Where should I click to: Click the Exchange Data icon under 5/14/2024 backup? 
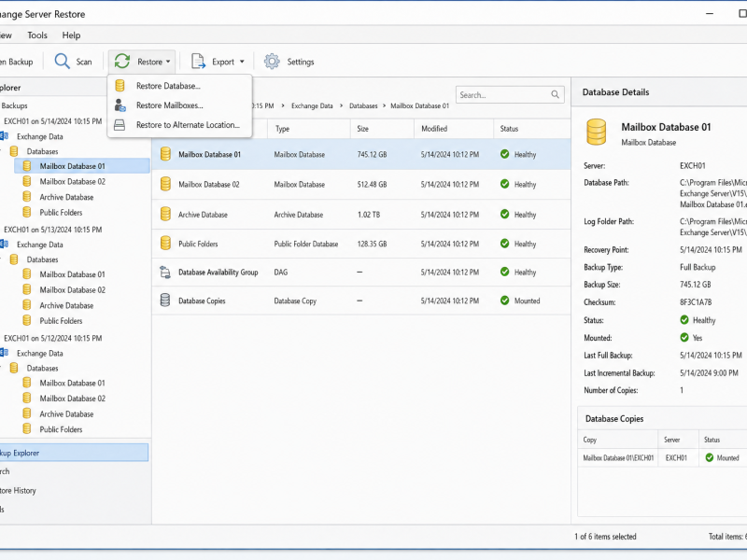coord(5,136)
